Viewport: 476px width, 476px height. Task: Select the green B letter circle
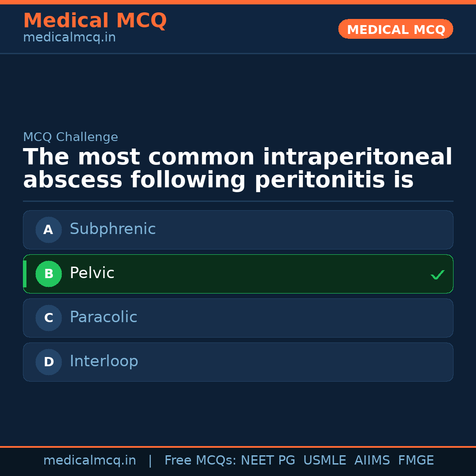pos(48,274)
